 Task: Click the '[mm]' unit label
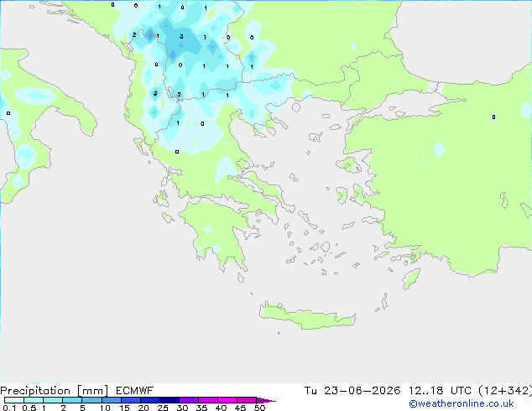click(x=92, y=391)
